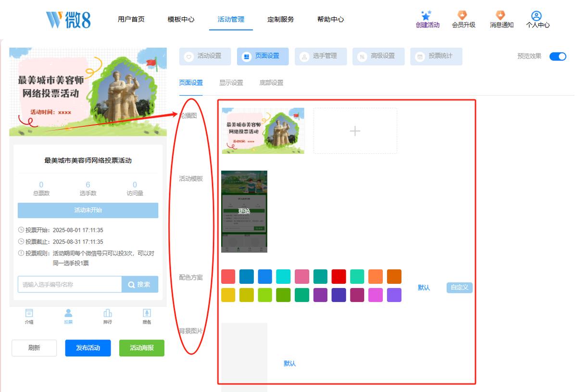This screenshot has width=577, height=392.
Task: Open 模板中心 in the top menu
Action: [x=181, y=19]
